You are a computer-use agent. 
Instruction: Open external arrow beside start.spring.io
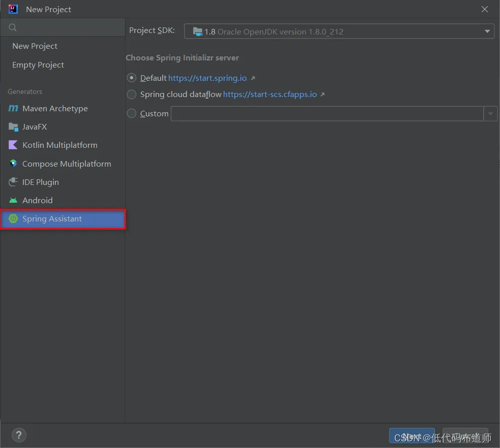coord(253,78)
